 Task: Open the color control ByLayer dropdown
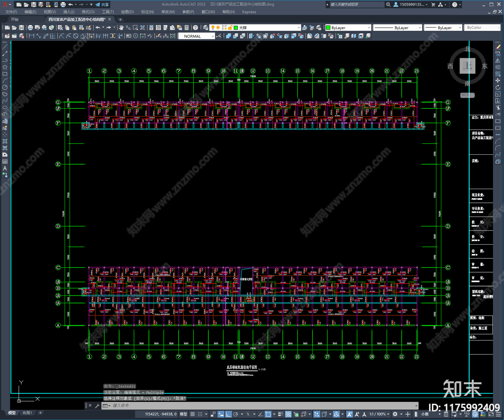[348, 28]
